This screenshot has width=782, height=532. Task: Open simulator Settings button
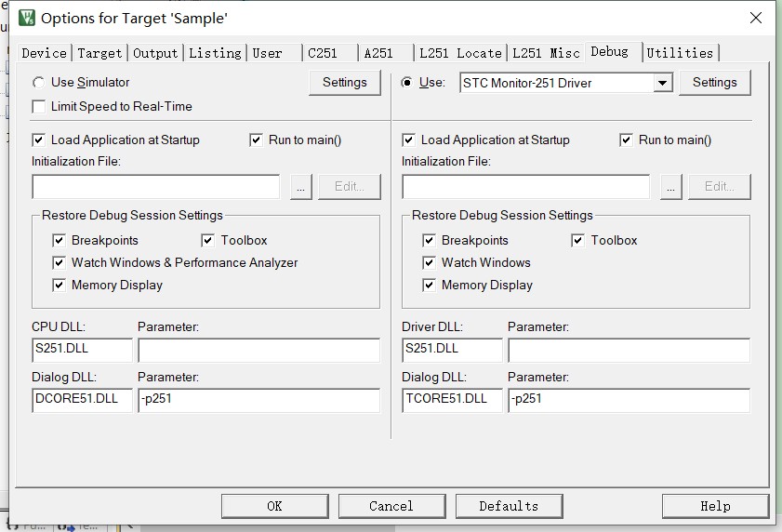[345, 83]
